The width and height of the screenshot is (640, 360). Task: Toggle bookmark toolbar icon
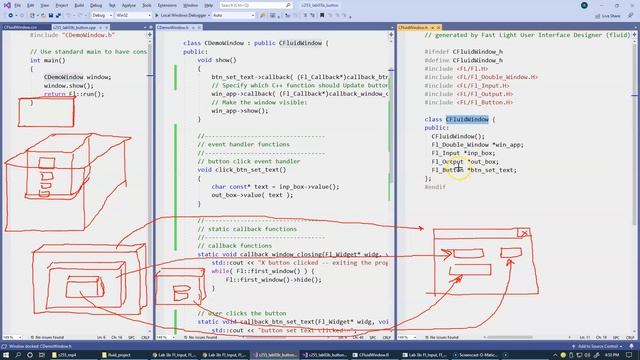(x=322, y=16)
